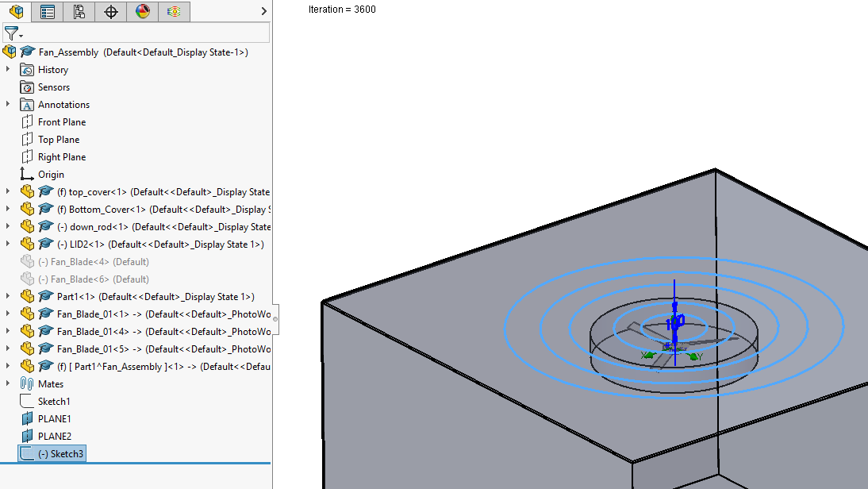
Task: Select the suppressed Fan_Blade<4> component
Action: [99, 262]
